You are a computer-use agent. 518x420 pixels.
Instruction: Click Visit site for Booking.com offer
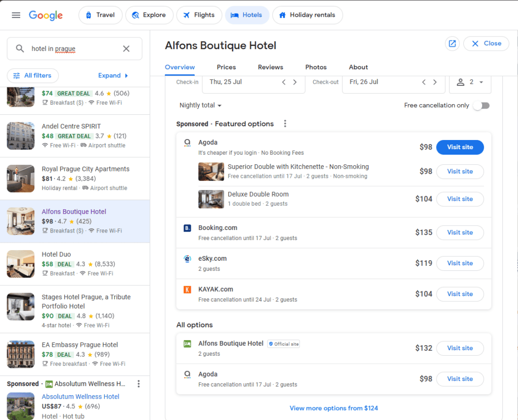tap(460, 232)
